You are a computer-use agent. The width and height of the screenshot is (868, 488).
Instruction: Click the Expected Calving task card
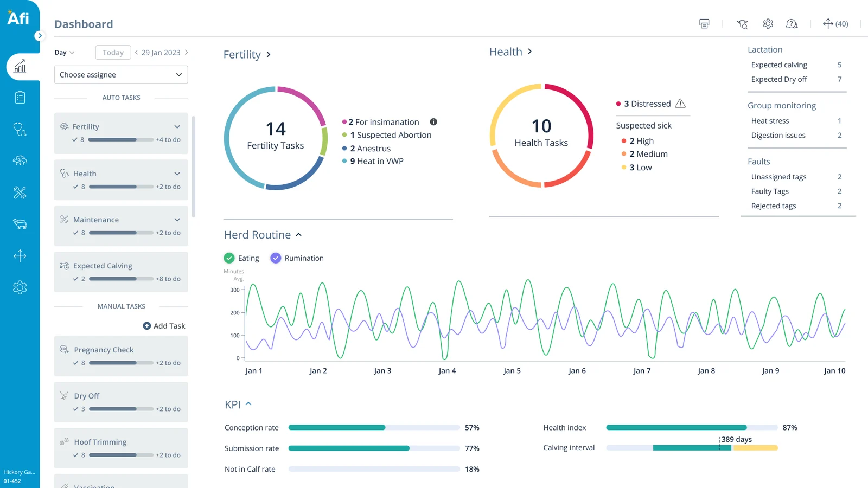click(121, 272)
